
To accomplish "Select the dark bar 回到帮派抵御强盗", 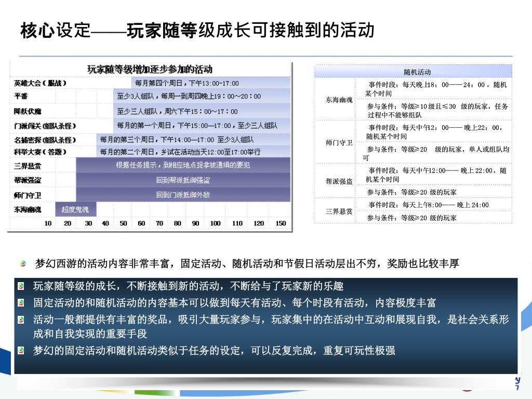I will pyautogui.click(x=183, y=180).
